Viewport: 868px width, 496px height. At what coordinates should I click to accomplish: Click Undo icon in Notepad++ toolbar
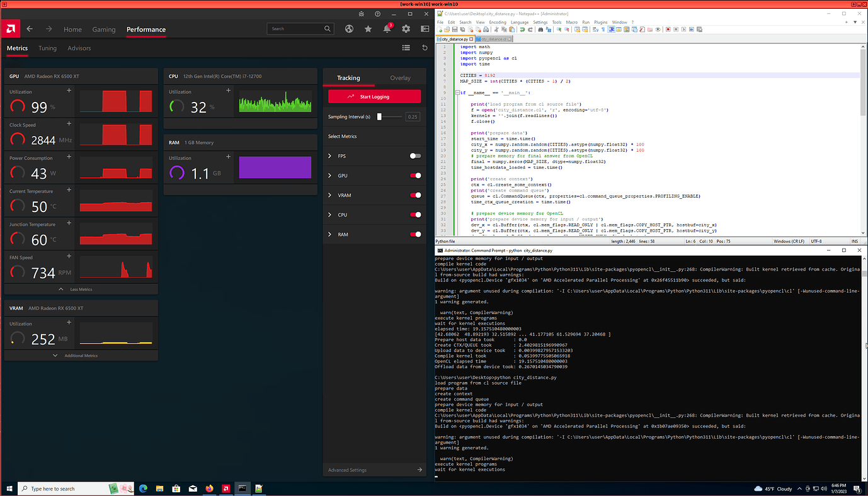(x=522, y=30)
